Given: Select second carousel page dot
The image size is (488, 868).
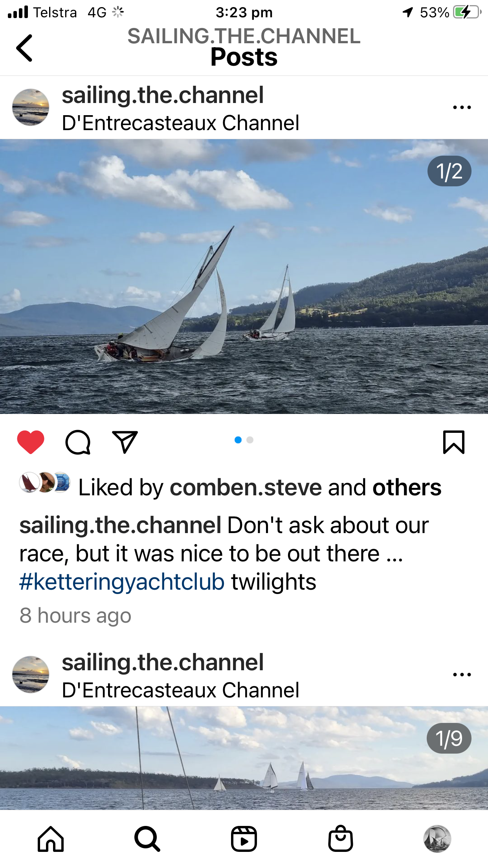Looking at the screenshot, I should tap(250, 440).
